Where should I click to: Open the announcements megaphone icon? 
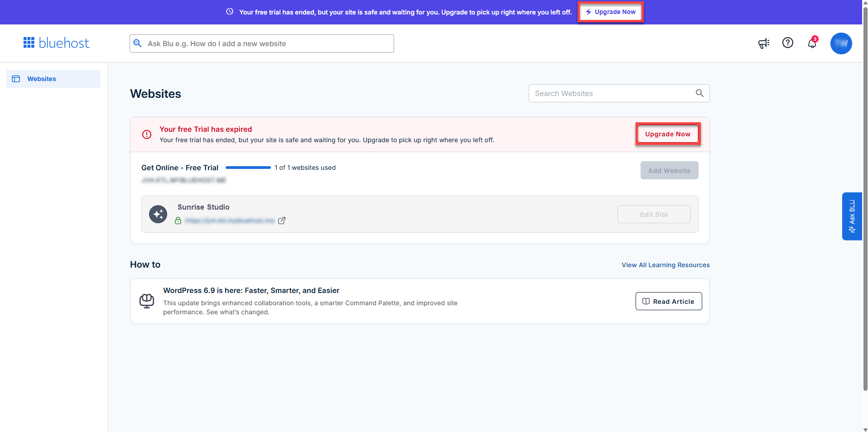(x=764, y=43)
